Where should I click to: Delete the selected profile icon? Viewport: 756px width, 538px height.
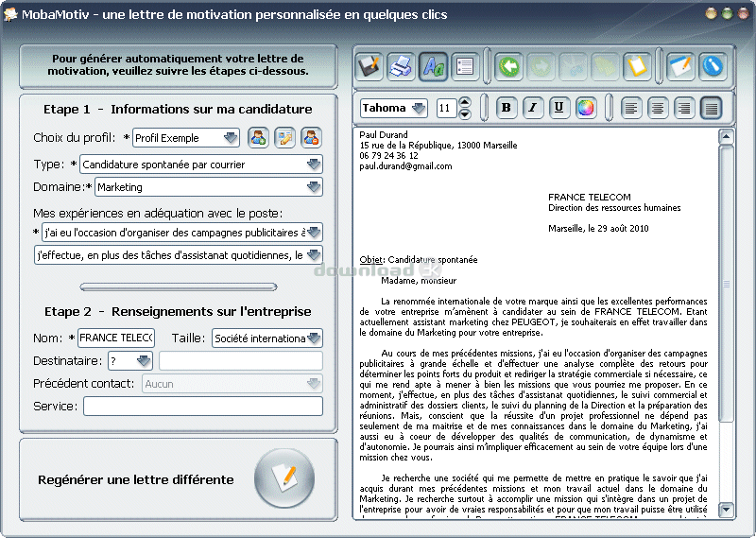pyautogui.click(x=311, y=138)
